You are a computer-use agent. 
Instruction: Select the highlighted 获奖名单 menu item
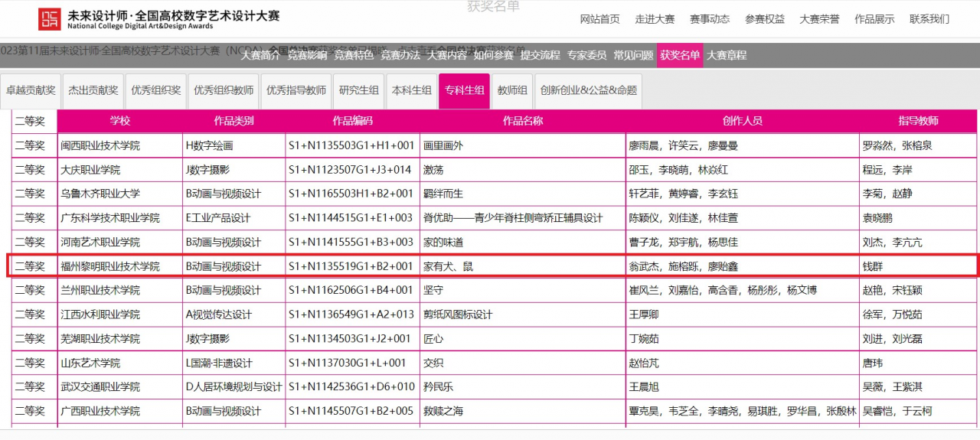(679, 55)
